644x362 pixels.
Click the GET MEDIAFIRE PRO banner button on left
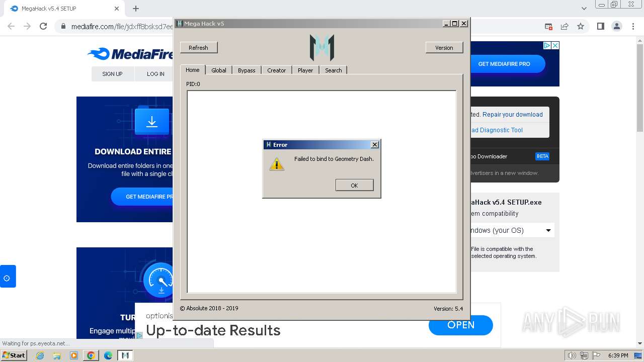click(x=142, y=197)
